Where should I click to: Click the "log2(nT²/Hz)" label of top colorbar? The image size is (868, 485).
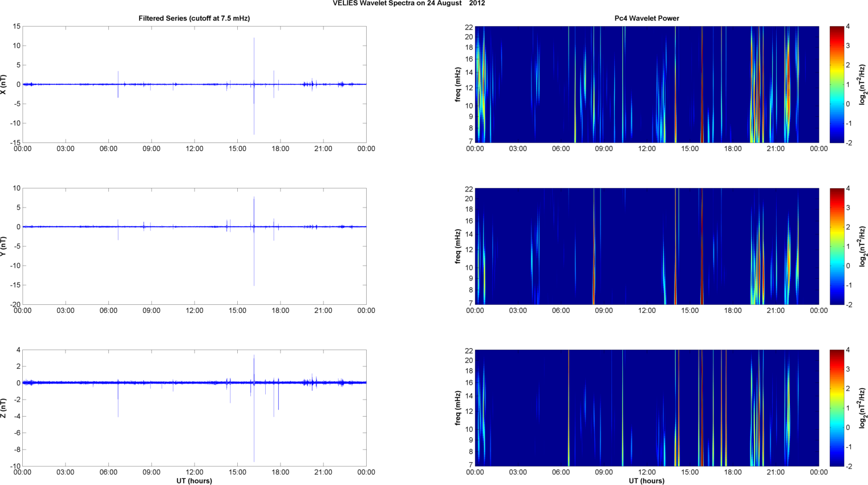pyautogui.click(x=862, y=84)
